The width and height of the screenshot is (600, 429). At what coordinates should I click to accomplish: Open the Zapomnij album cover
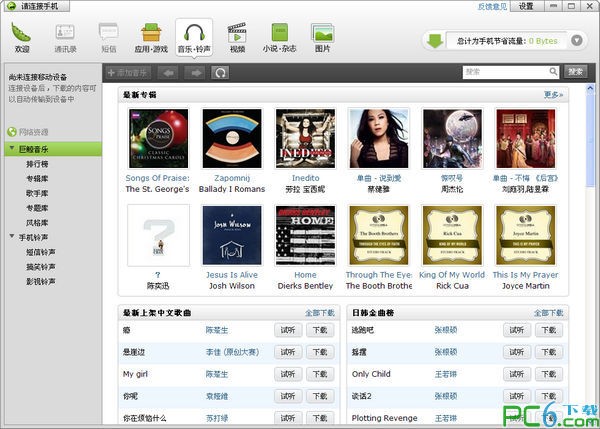tap(232, 139)
